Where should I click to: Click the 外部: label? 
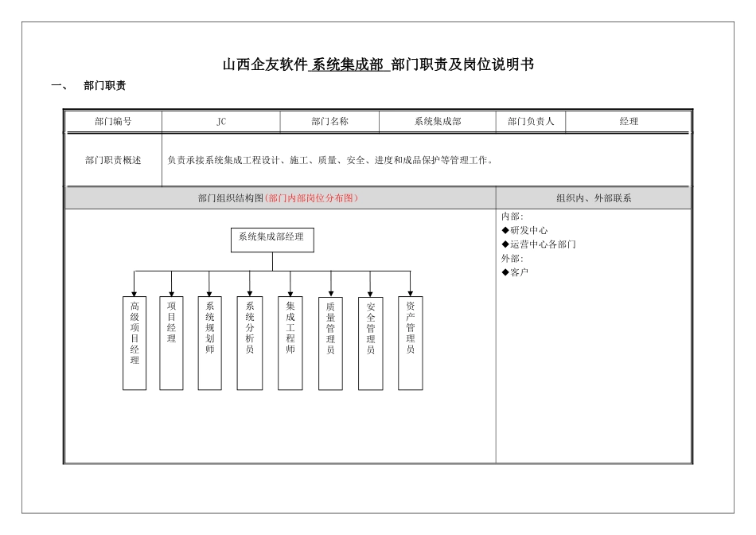coord(512,259)
